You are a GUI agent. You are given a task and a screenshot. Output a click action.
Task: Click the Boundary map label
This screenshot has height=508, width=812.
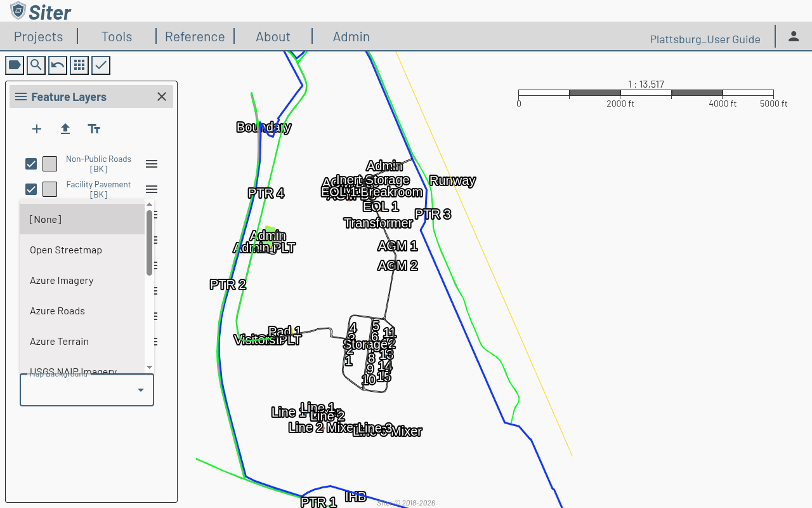click(263, 127)
